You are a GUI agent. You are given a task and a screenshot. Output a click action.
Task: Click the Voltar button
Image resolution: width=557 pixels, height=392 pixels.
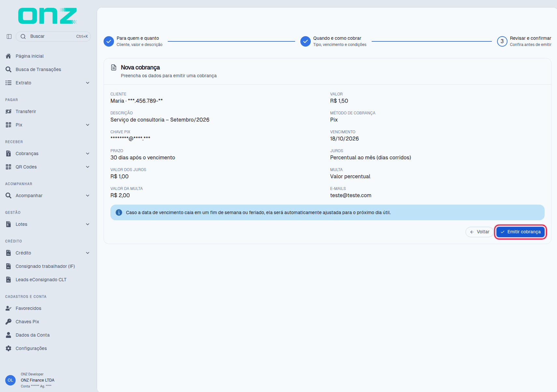point(479,232)
